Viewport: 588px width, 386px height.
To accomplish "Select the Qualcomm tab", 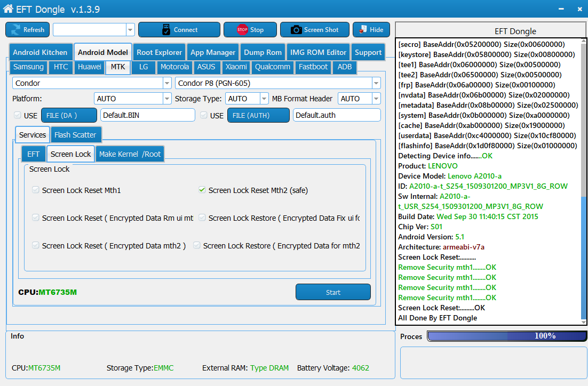I will [x=273, y=67].
